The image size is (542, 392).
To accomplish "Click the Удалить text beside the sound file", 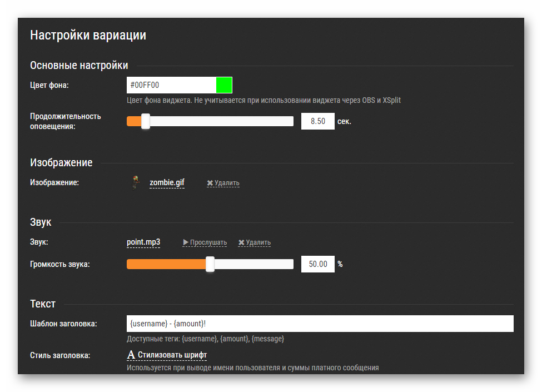I will point(258,242).
